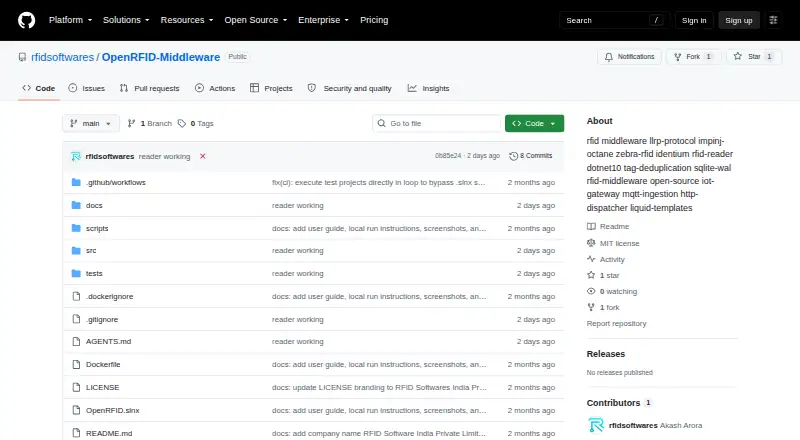Click the Sign up button
The width and height of the screenshot is (800, 440).
click(739, 20)
